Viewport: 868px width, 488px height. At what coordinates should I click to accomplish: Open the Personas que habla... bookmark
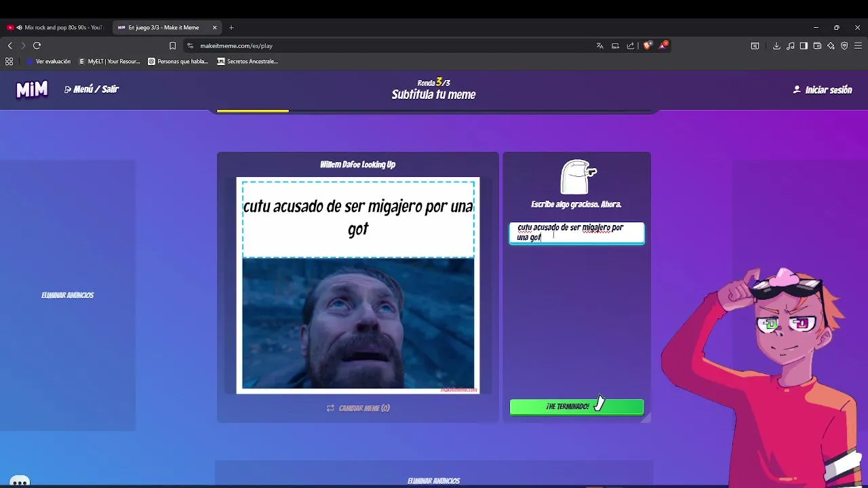[x=178, y=61]
